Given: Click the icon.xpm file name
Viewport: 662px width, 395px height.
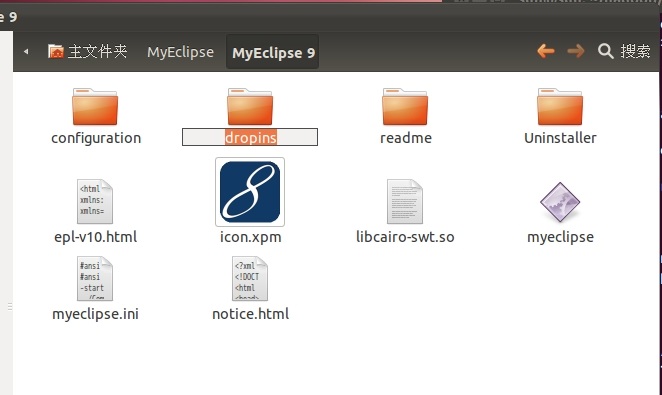Looking at the screenshot, I should click(x=250, y=237).
